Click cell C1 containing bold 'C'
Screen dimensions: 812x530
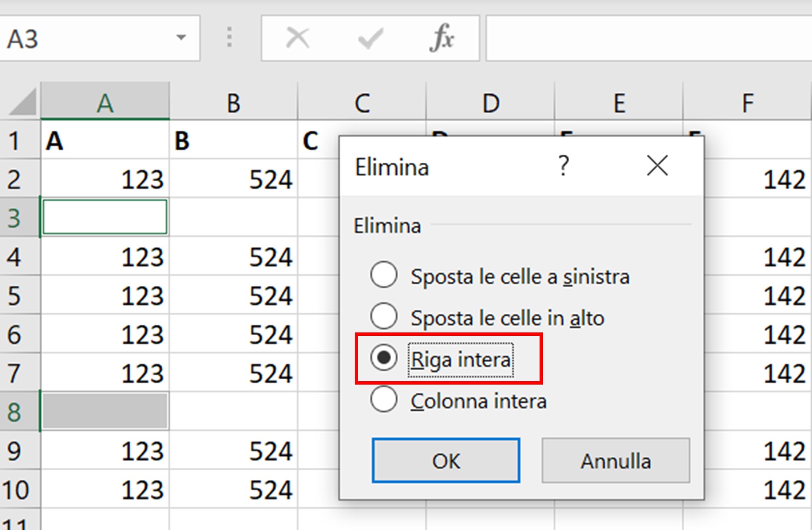pos(318,140)
